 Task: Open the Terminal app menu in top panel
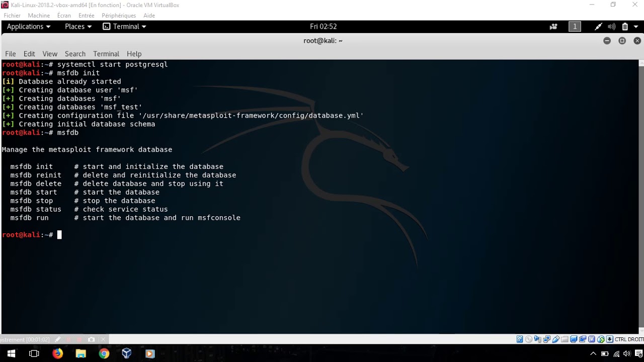[x=124, y=27]
